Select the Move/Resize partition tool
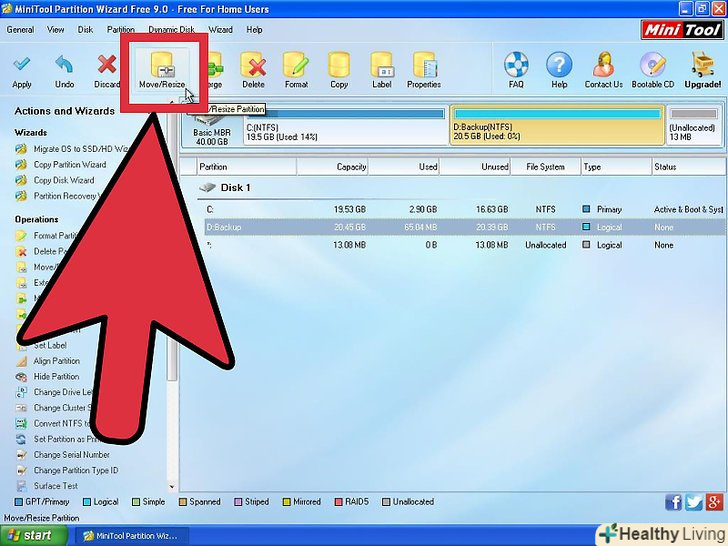 click(162, 70)
